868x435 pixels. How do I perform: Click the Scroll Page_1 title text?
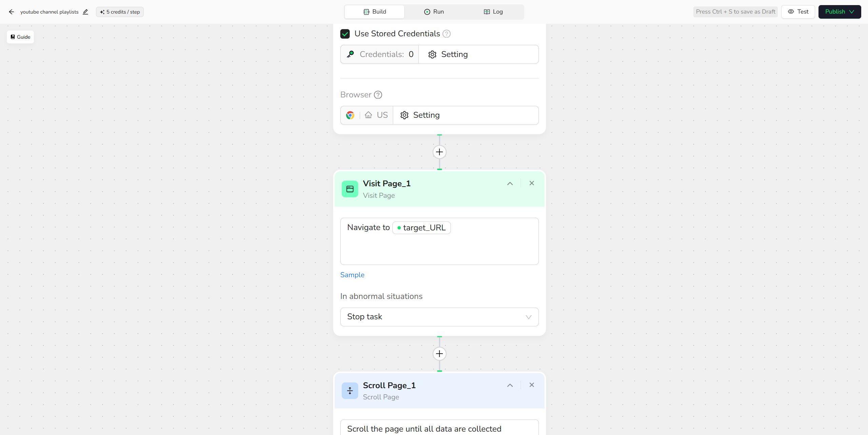[389, 385]
